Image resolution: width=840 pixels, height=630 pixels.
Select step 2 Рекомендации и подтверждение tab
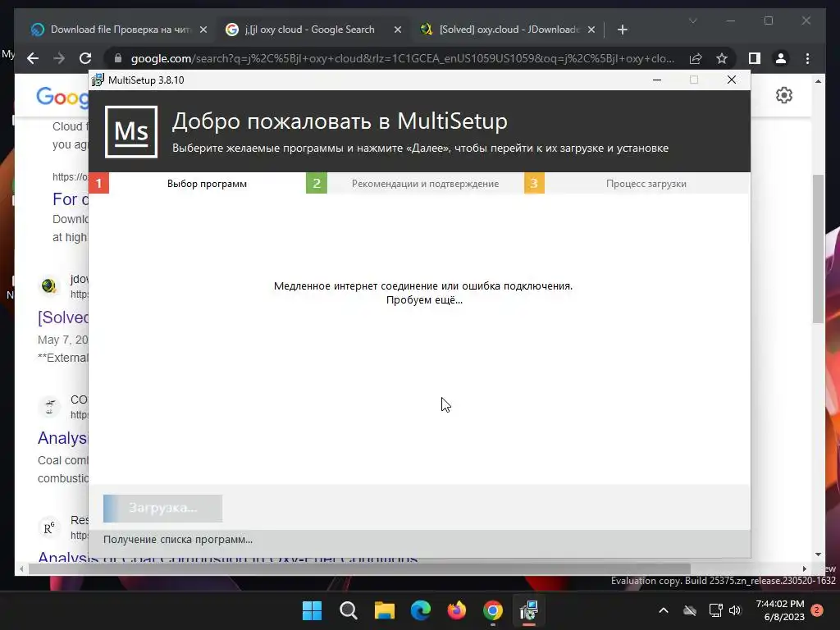point(415,183)
